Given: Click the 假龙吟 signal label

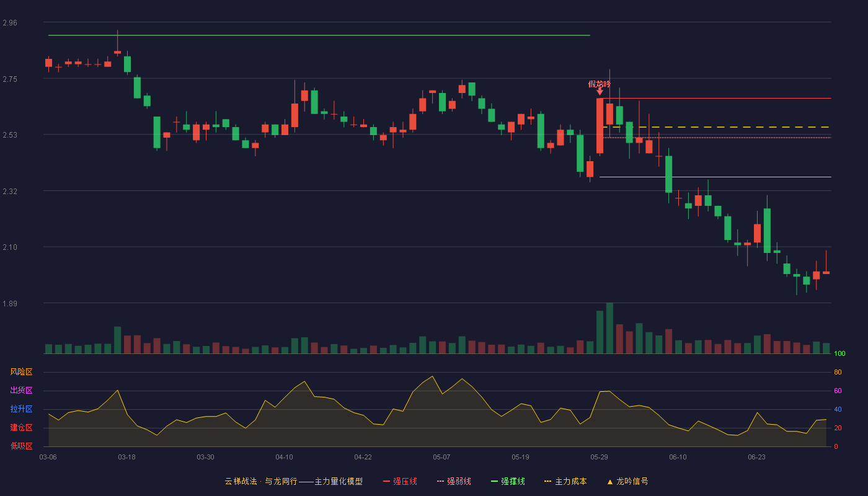Looking at the screenshot, I should point(600,84).
